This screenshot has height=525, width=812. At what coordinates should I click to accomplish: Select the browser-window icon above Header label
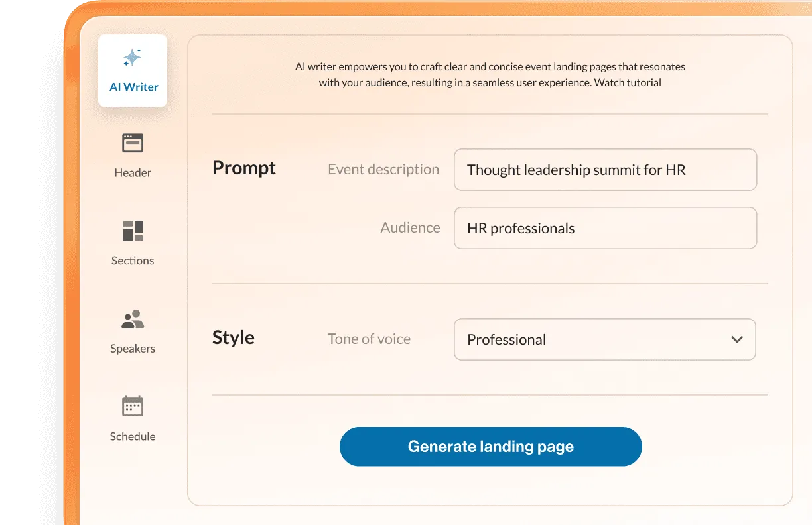point(132,142)
